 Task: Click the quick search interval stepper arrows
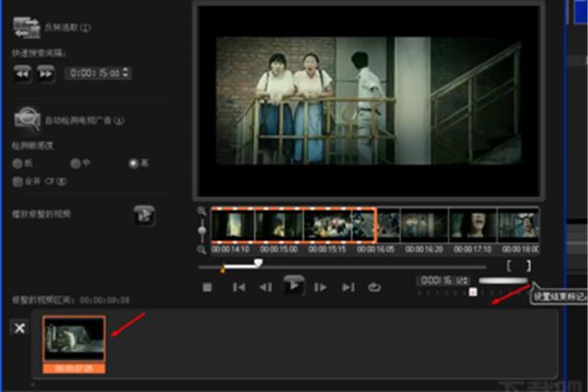coord(126,73)
